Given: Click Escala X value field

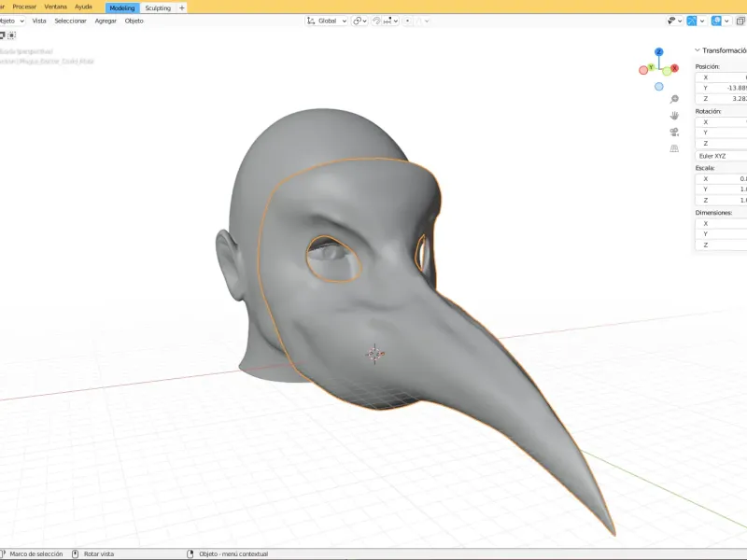Looking at the screenshot, I should (x=721, y=178).
